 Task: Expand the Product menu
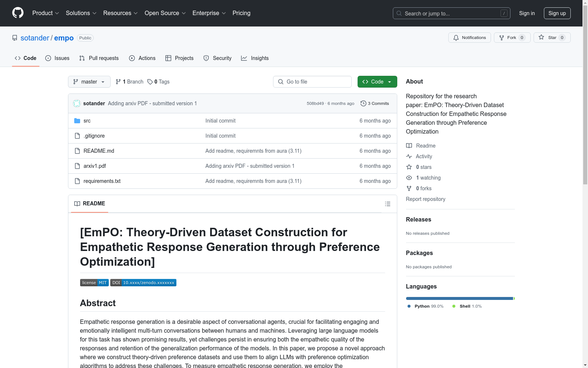click(x=46, y=13)
